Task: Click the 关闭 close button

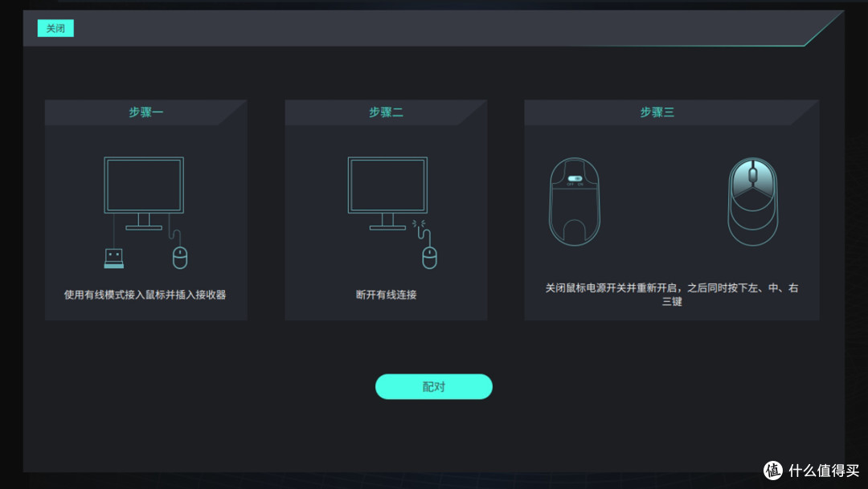Action: click(x=55, y=28)
